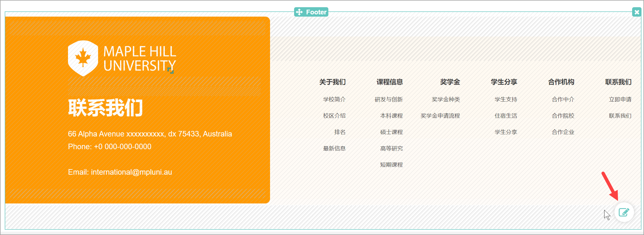This screenshot has height=235, width=644.
Task: Click the 短期课程 footer link
Action: (391, 165)
